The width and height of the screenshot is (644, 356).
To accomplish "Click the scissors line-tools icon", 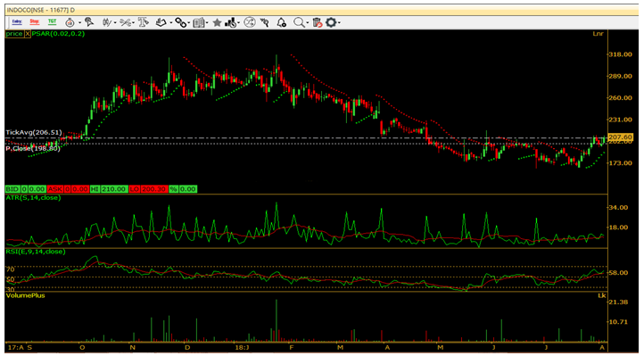I will click(x=125, y=22).
